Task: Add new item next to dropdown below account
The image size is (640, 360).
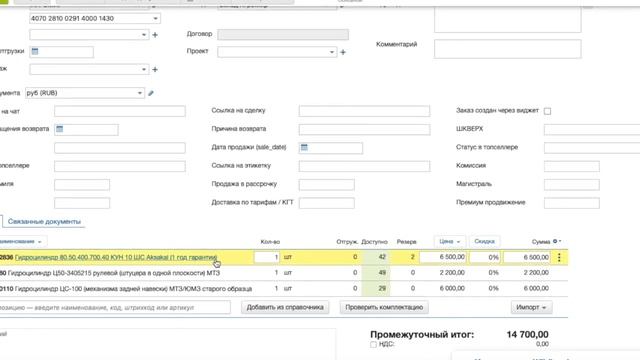Action: 155,35
